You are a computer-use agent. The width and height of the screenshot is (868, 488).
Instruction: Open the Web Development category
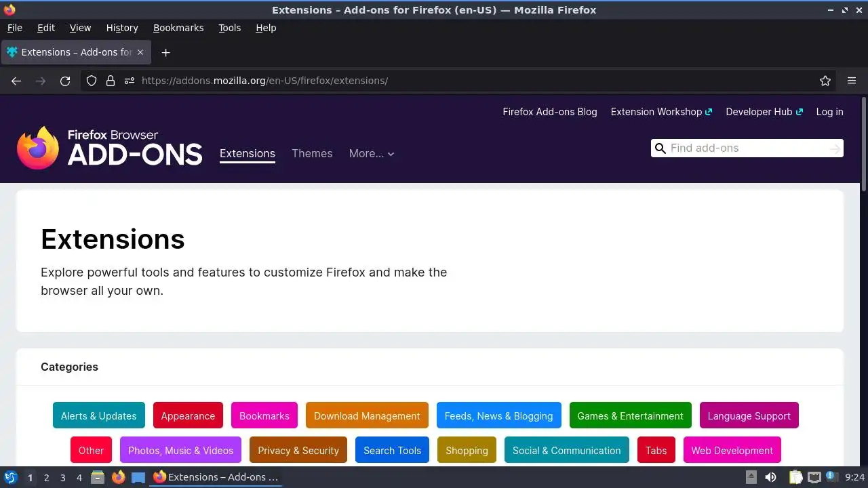[x=732, y=450]
